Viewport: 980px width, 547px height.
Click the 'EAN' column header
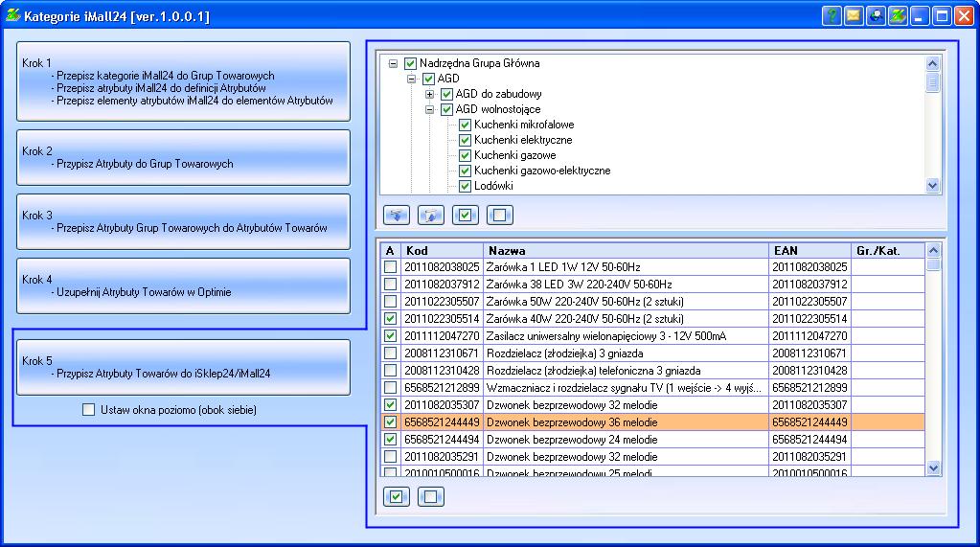(x=809, y=250)
